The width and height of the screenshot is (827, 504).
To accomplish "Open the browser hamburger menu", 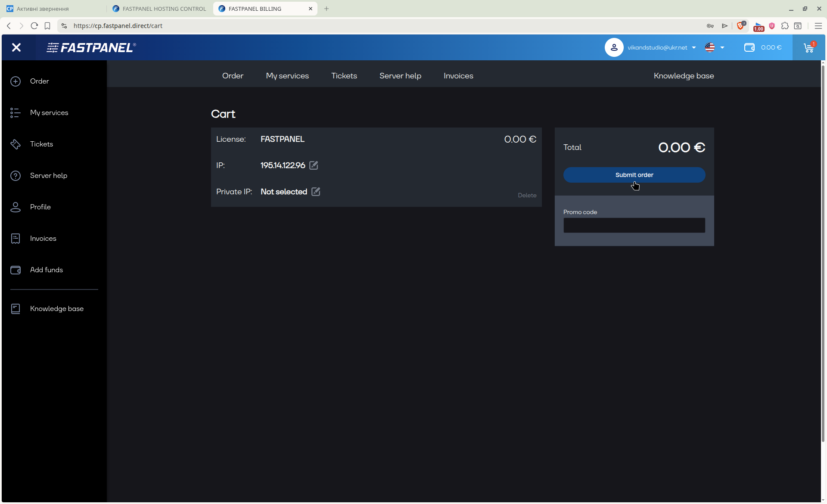I will (x=818, y=26).
